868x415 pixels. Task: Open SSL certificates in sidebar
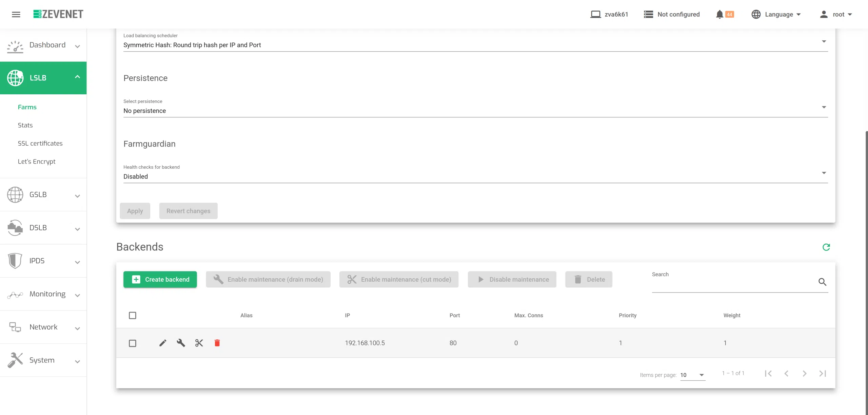pos(40,143)
